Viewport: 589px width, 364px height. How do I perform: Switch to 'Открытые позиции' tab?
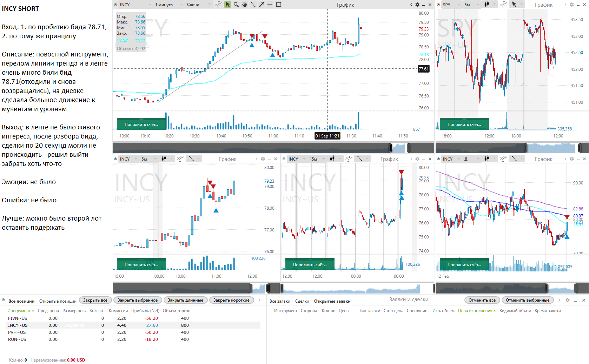[x=58, y=301]
